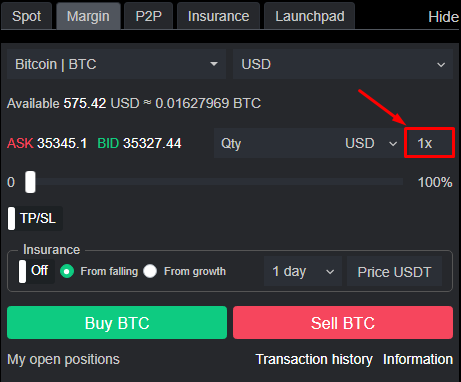Click the available balance 575.42 USD
The height and width of the screenshot is (382, 461).
101,103
